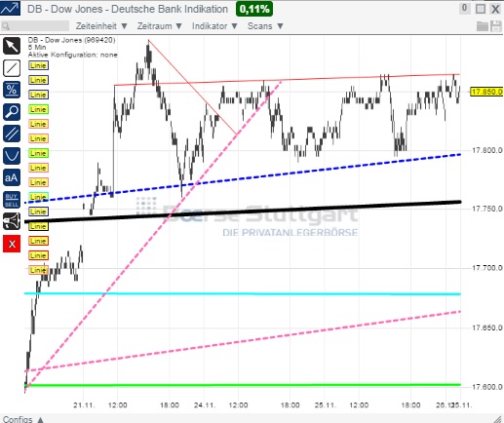Click 'Aktive Konfiguration: none' text
Screen dimensions: 504x423
(x=72, y=55)
